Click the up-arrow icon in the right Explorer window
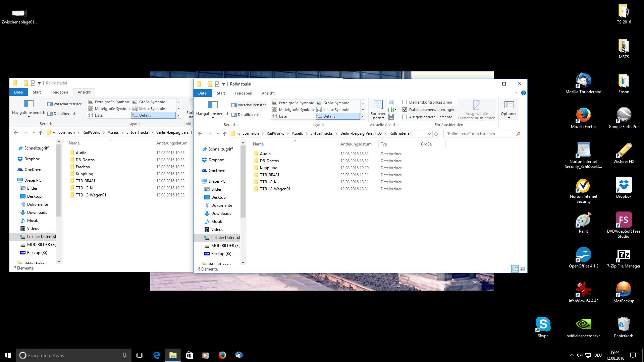644x362 pixels. tap(225, 134)
